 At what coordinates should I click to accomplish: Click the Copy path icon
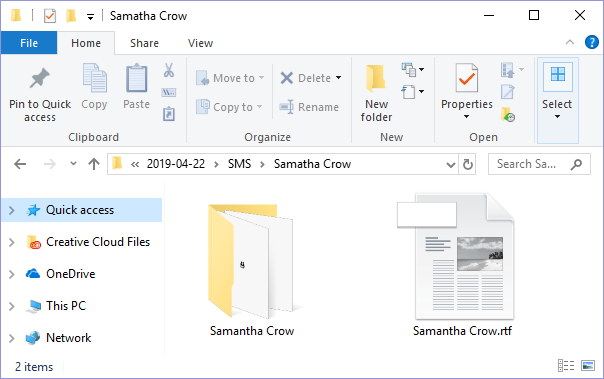click(x=169, y=92)
